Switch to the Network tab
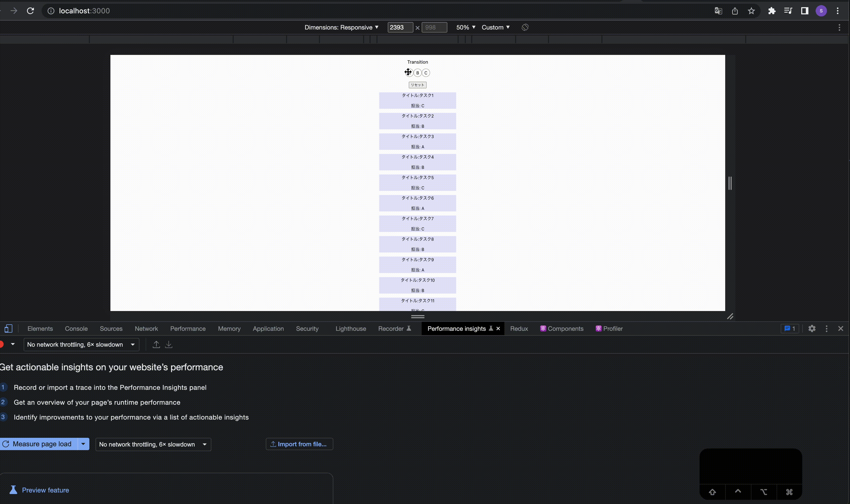Image resolution: width=850 pixels, height=504 pixels. click(146, 328)
